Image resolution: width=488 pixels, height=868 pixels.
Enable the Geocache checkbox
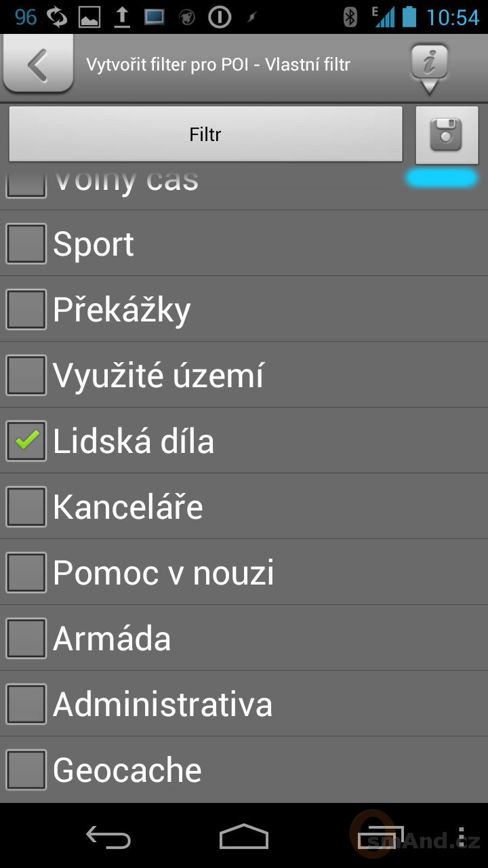[x=26, y=770]
